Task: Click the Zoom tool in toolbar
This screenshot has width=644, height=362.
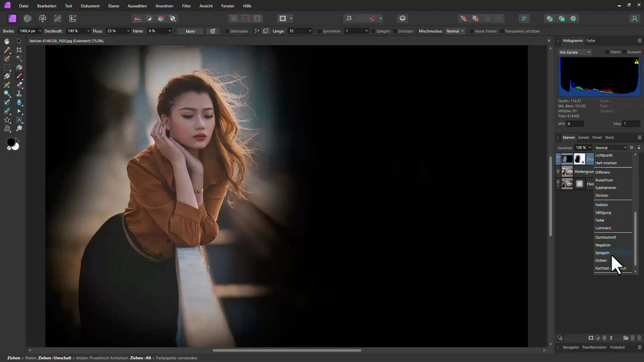Action: click(19, 128)
